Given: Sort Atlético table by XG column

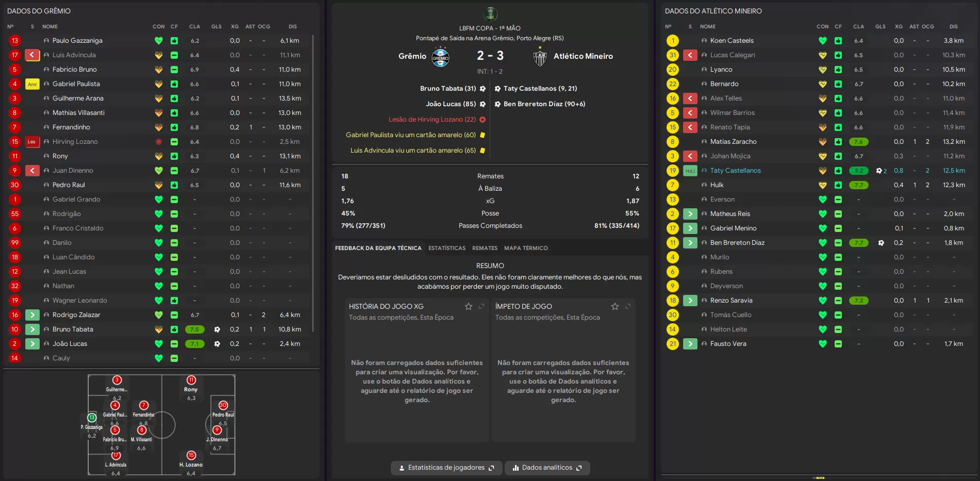Looking at the screenshot, I should [x=899, y=27].
